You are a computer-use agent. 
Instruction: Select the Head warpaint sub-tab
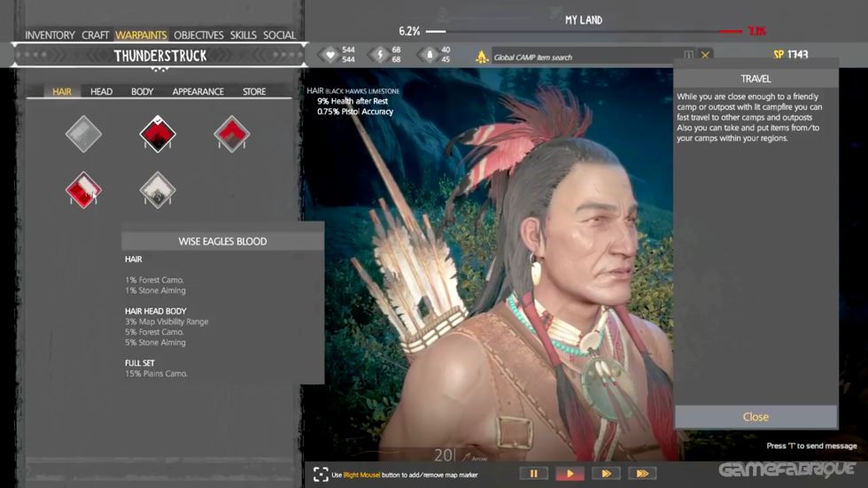click(101, 91)
